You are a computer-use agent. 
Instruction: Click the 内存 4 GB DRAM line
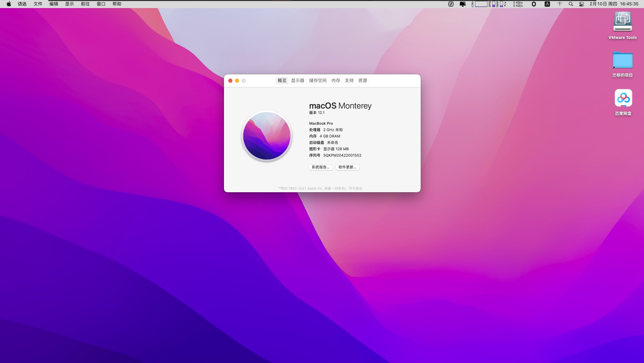click(325, 136)
